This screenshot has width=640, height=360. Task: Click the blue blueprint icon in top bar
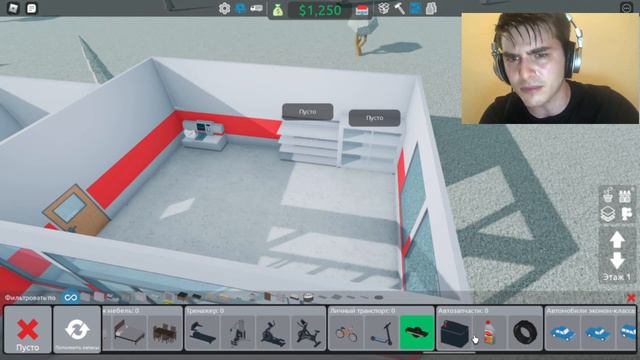tap(416, 8)
